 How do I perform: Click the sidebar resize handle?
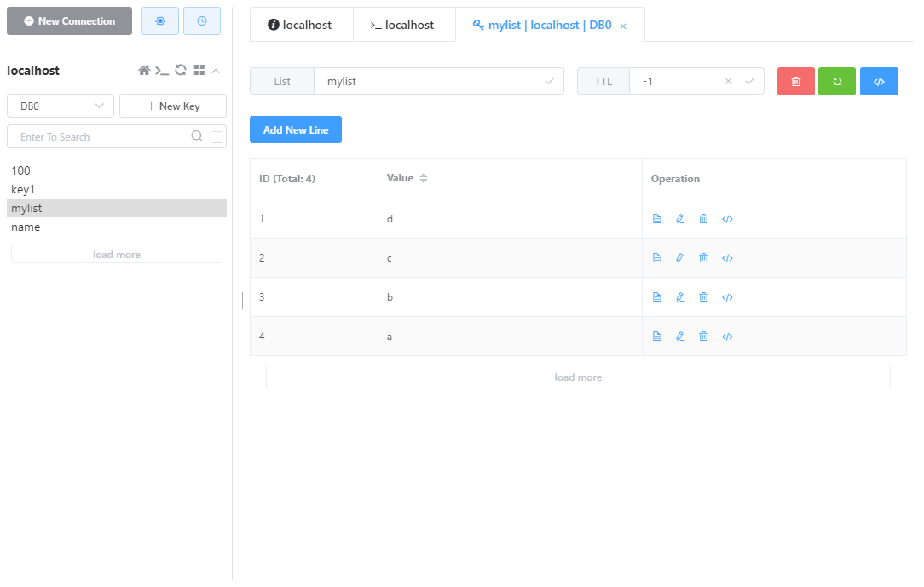[x=241, y=300]
